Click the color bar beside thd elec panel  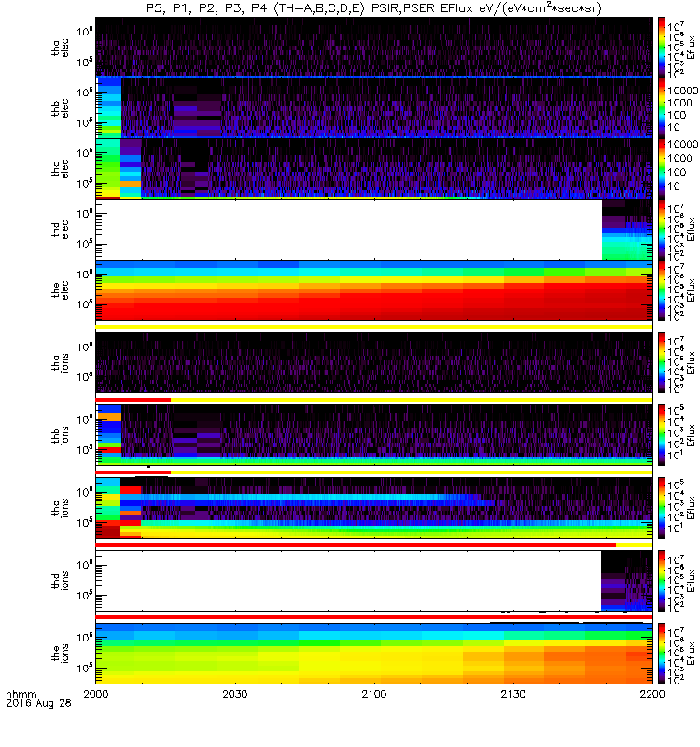pos(662,229)
